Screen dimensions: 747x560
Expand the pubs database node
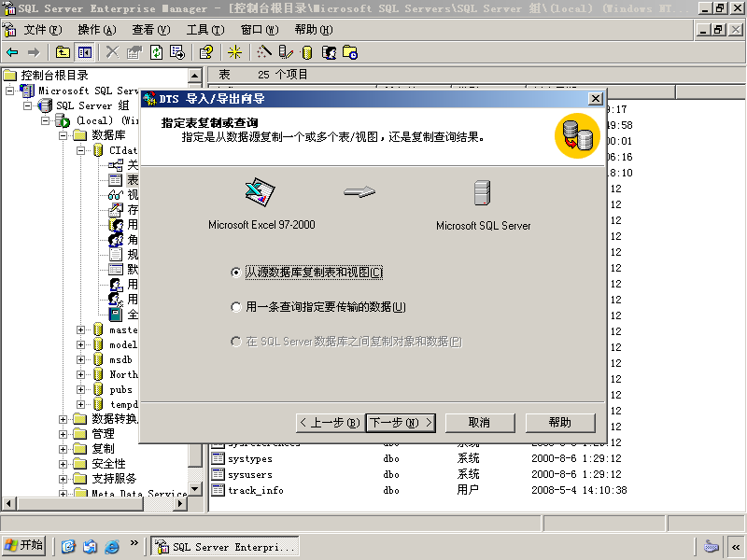[x=80, y=389]
